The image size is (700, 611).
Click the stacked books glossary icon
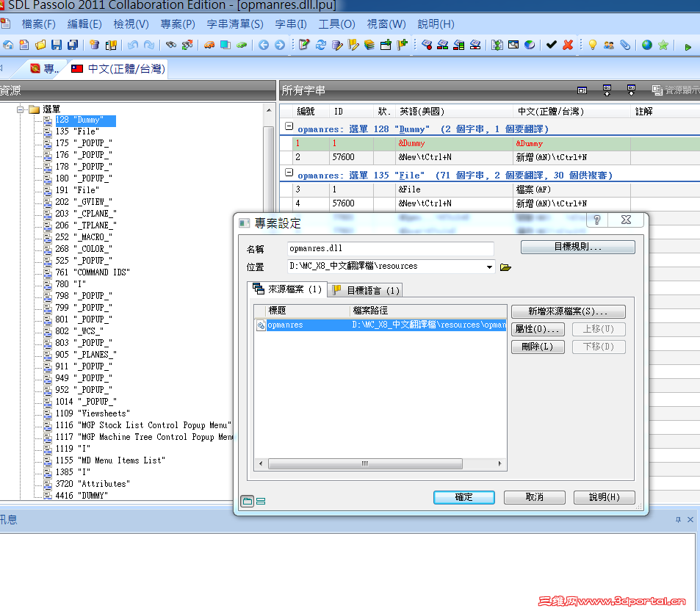coord(369,45)
